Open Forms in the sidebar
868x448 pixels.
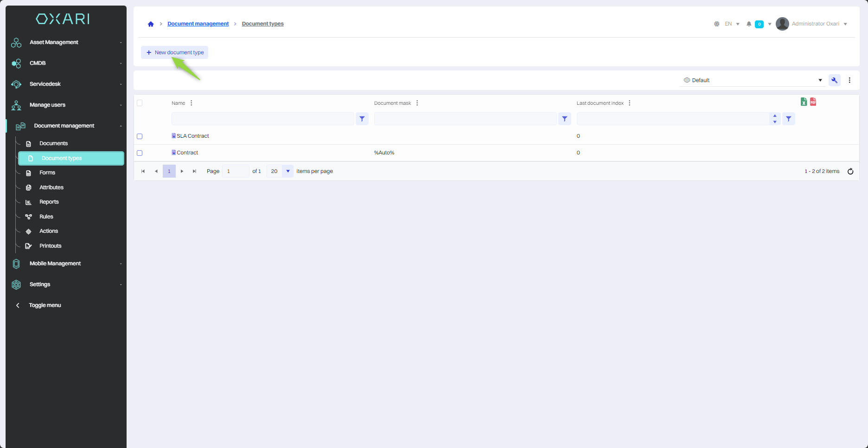coord(47,173)
